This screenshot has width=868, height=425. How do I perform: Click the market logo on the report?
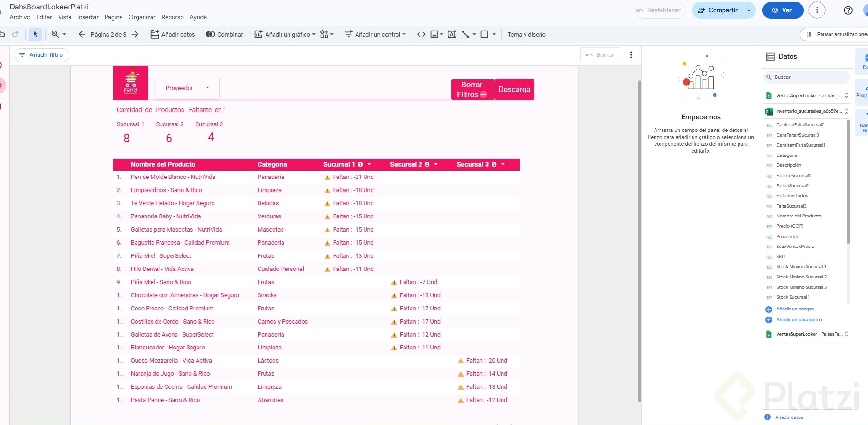point(131,83)
